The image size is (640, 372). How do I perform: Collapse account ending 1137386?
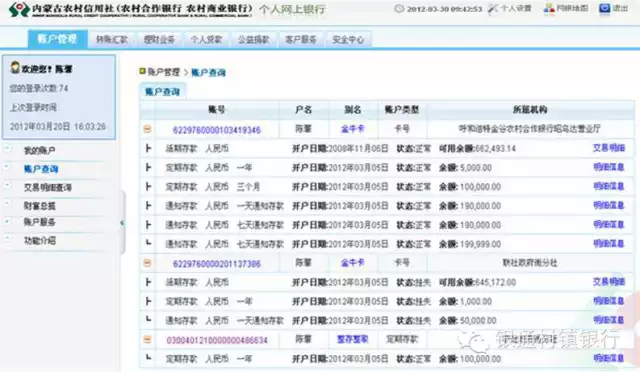click(x=147, y=263)
